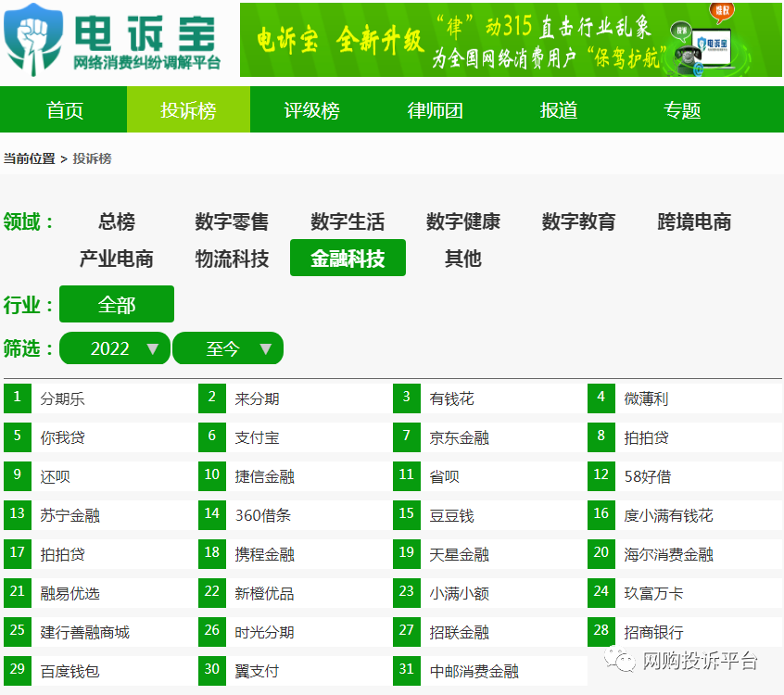
Task: Open the 律师团 nav tab
Action: click(x=435, y=110)
